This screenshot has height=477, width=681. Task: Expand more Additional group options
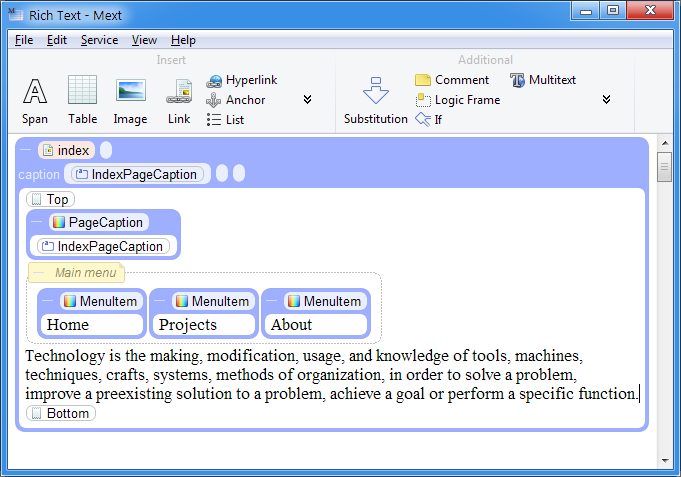pos(606,100)
